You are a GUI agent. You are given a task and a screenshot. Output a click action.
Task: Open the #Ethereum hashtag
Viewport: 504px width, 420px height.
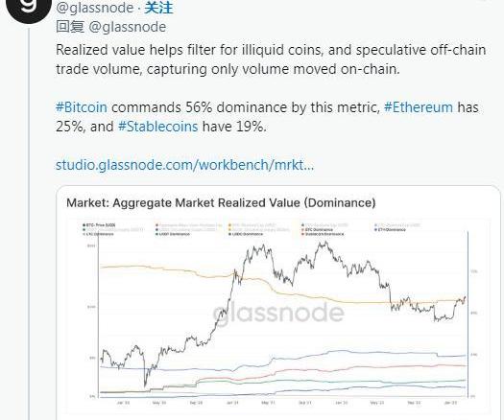419,107
